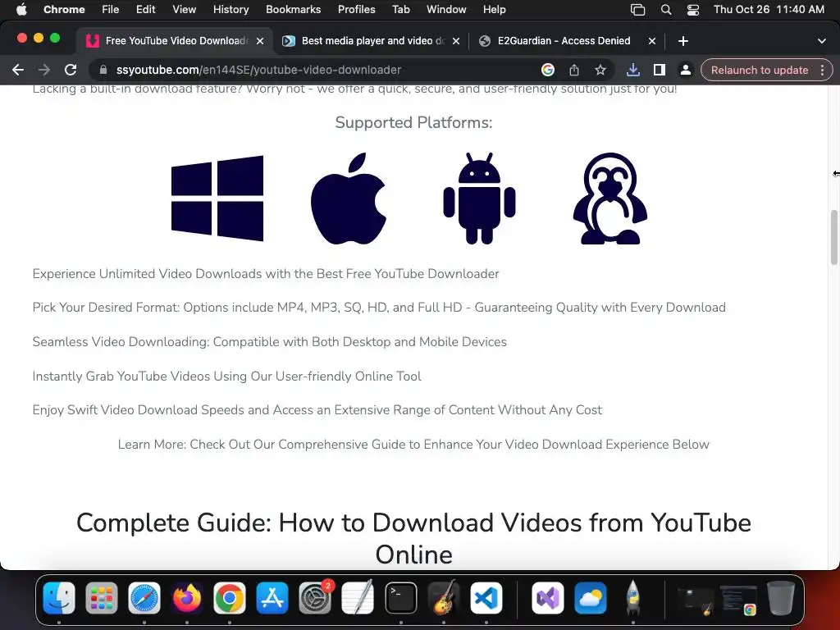Go forward in browser history
This screenshot has width=840, height=630.
[44, 70]
